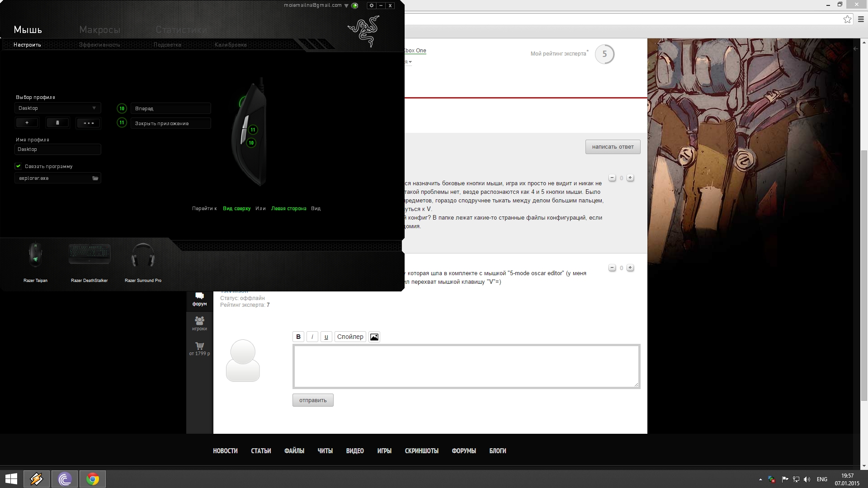The height and width of the screenshot is (488, 868).
Task: Uncheck 'Связать программу' checkbox
Action: pyautogui.click(x=19, y=166)
